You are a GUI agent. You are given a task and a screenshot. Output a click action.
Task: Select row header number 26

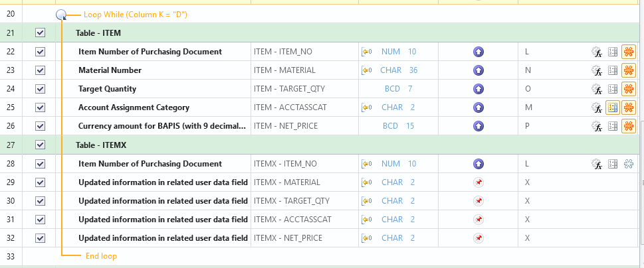pos(11,126)
